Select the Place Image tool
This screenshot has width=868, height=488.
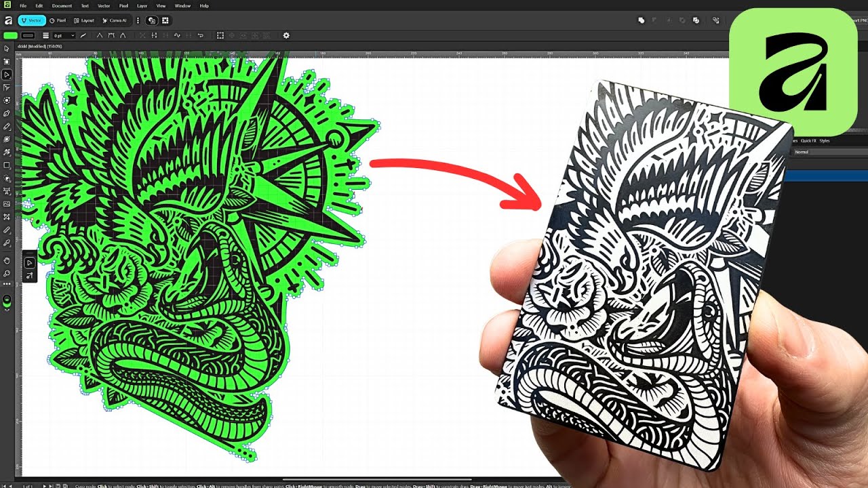tap(7, 203)
